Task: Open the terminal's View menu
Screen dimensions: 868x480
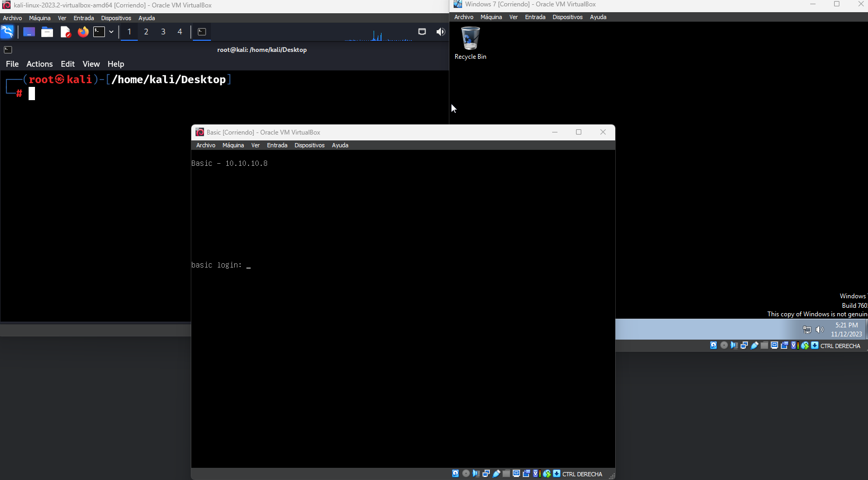Action: click(91, 64)
